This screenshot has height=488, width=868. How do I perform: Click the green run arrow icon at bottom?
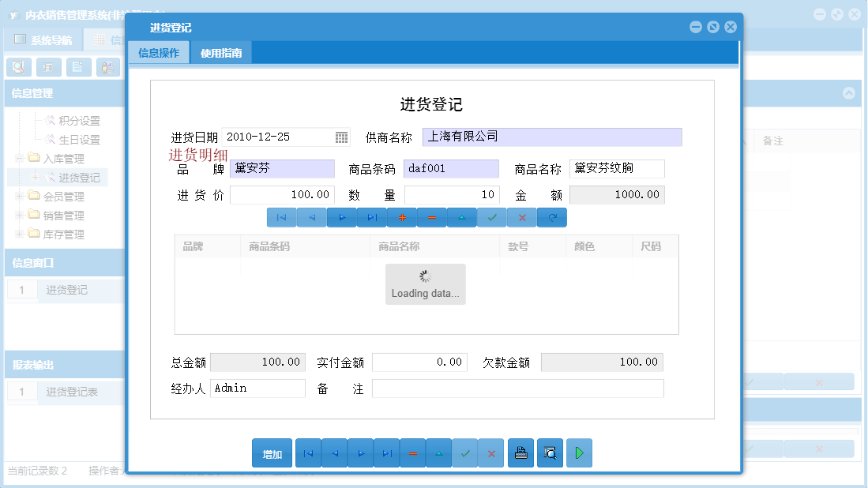579,452
